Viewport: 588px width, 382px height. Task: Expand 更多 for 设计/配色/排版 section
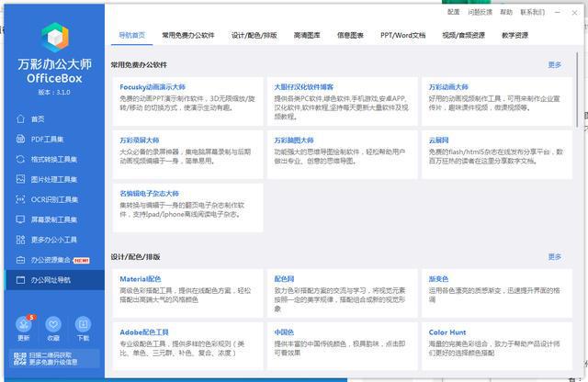coord(554,257)
